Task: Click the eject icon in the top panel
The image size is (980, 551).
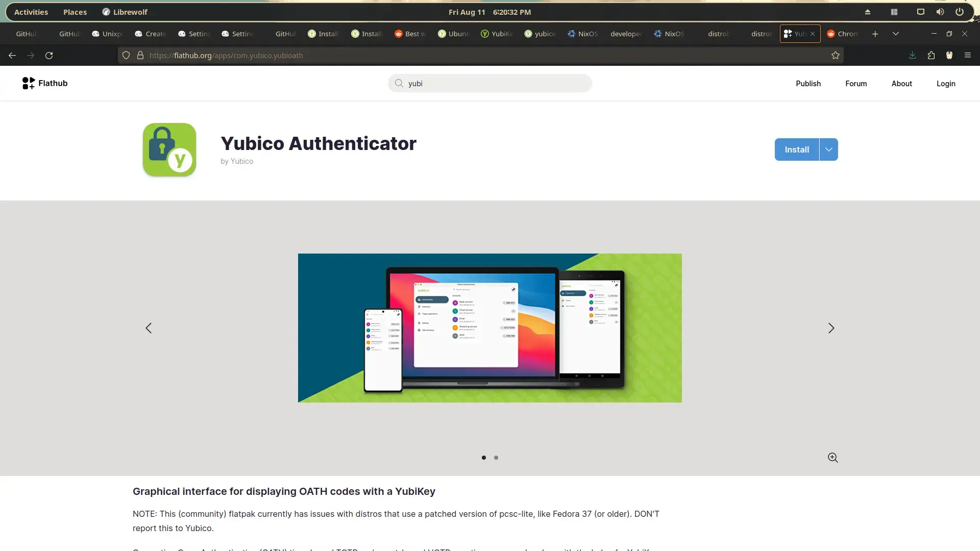Action: [868, 12]
